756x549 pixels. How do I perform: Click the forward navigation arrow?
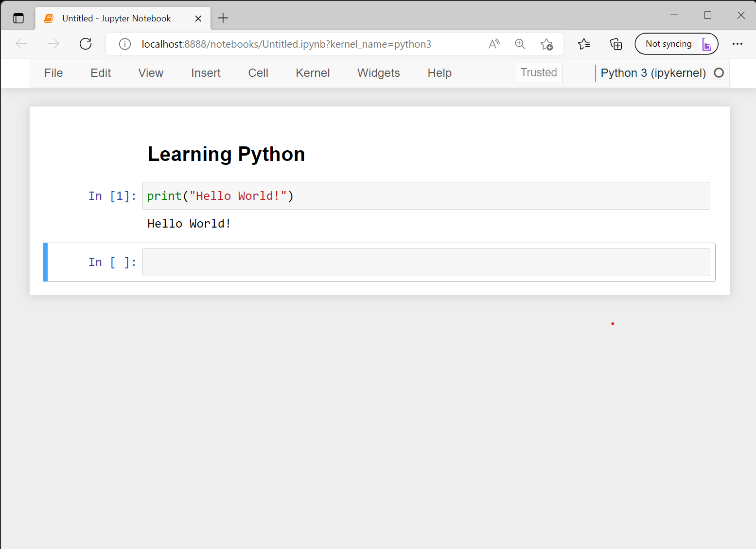point(53,44)
